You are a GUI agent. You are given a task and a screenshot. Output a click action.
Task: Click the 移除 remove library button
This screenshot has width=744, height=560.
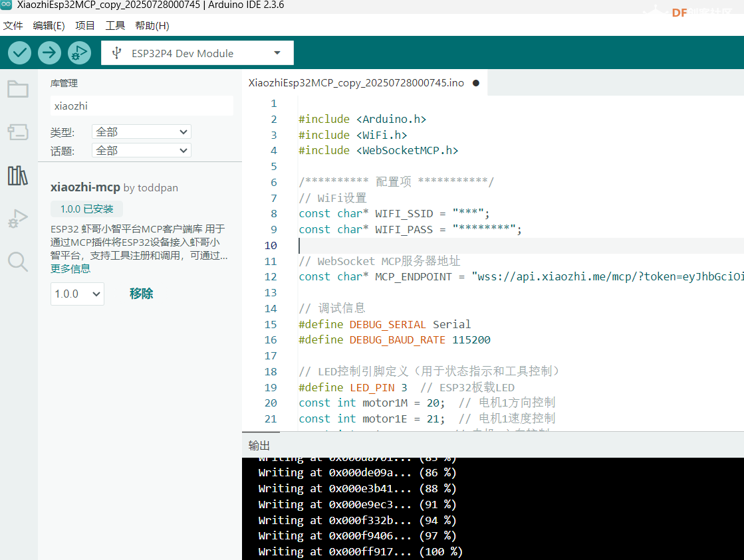coord(142,294)
